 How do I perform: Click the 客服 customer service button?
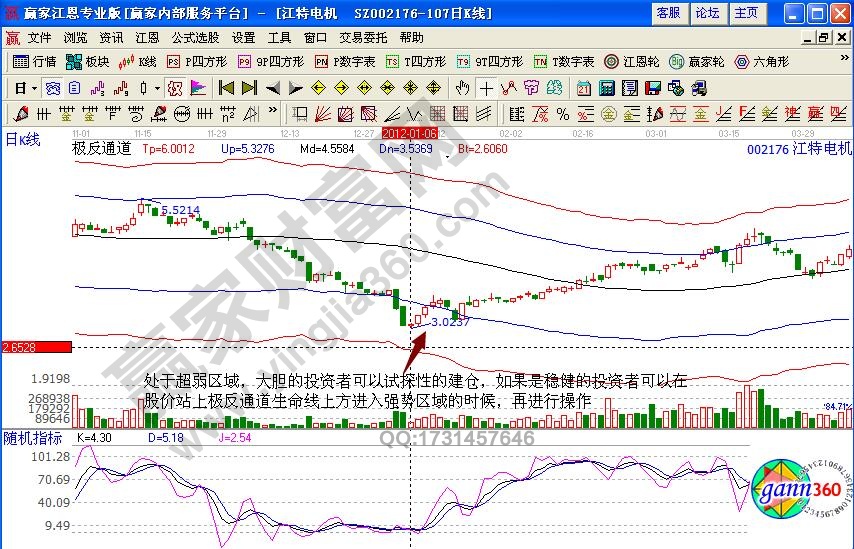coord(667,13)
